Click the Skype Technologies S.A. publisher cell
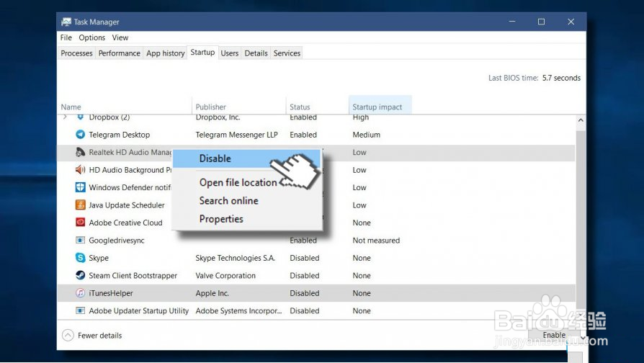The width and height of the screenshot is (644, 363). click(x=236, y=258)
